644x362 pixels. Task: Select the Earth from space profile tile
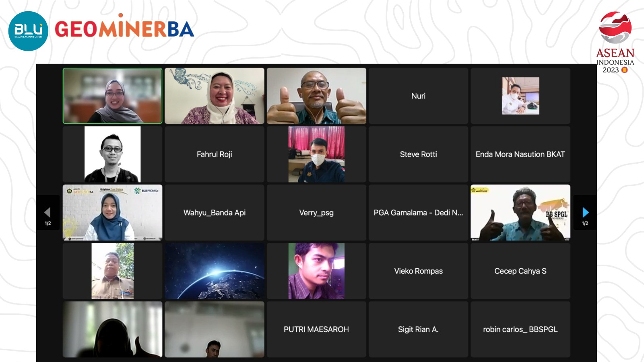pyautogui.click(x=215, y=271)
